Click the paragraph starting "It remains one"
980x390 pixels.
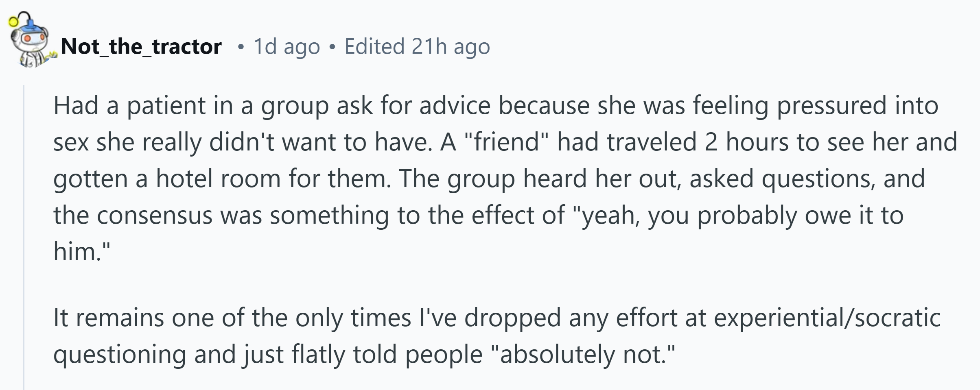coord(497,336)
